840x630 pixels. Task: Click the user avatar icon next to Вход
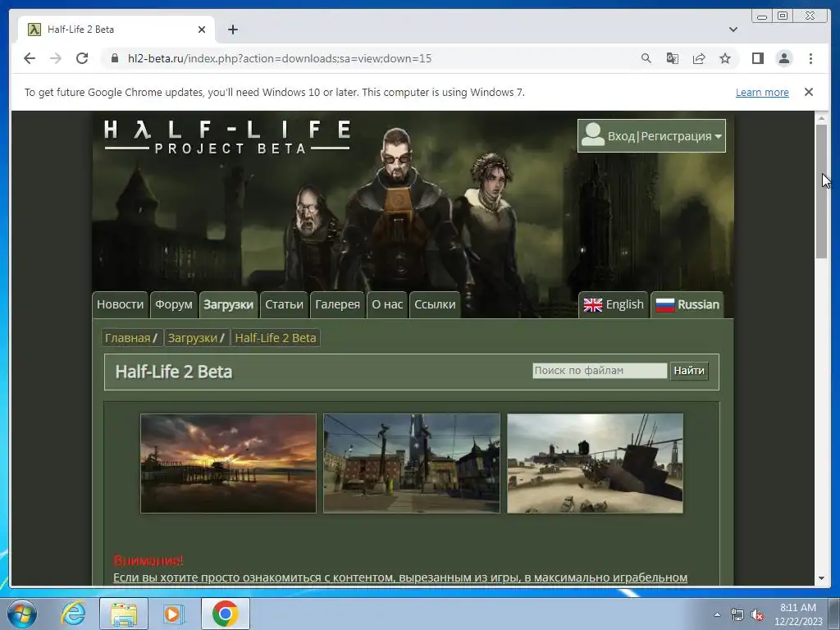(x=592, y=135)
